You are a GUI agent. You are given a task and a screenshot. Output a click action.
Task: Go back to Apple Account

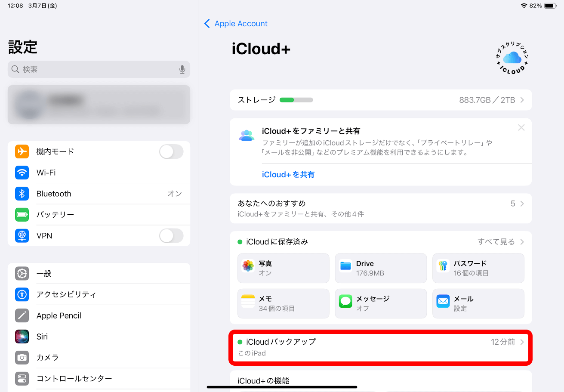[x=236, y=24]
